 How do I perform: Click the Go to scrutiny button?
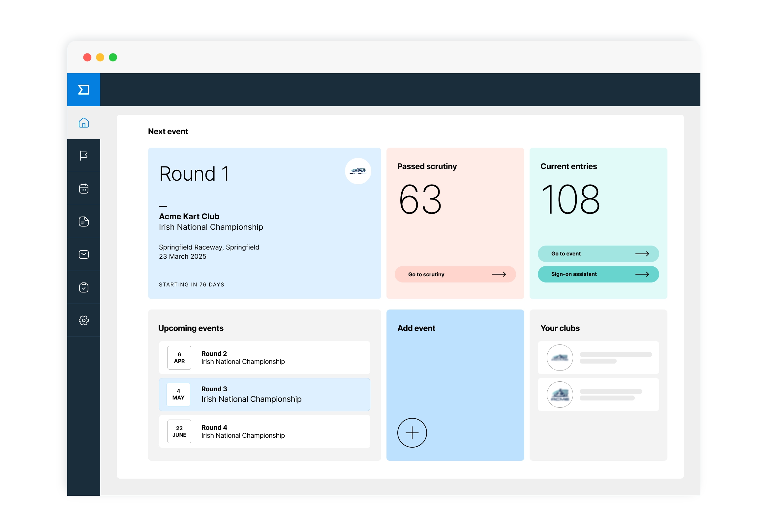(x=455, y=274)
